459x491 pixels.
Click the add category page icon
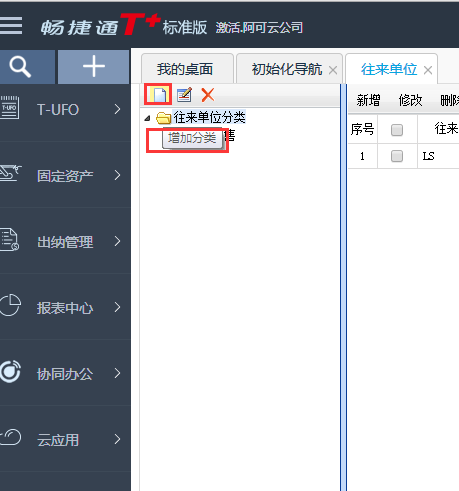tap(159, 95)
